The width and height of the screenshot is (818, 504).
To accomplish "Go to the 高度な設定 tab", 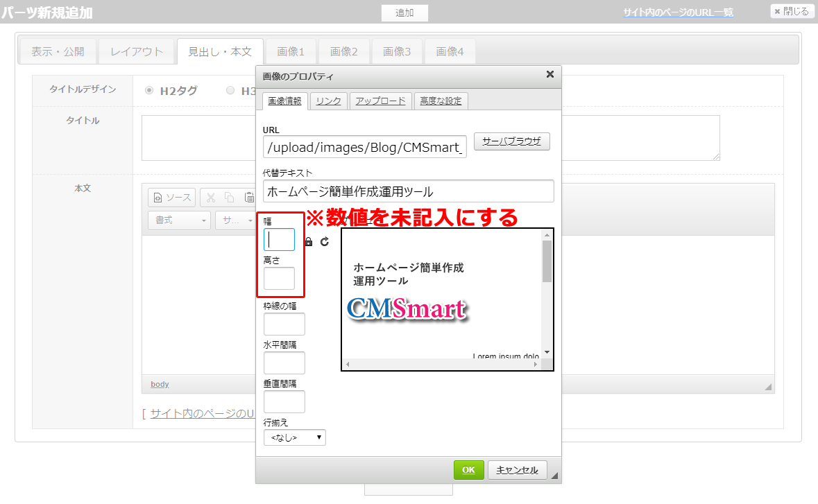I will point(441,101).
